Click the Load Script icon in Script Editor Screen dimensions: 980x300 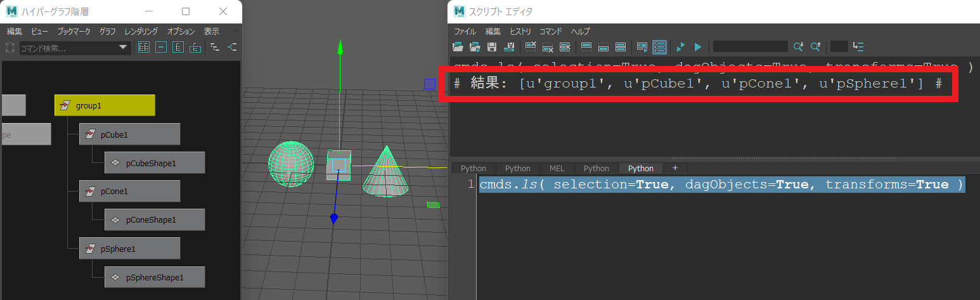pyautogui.click(x=458, y=46)
